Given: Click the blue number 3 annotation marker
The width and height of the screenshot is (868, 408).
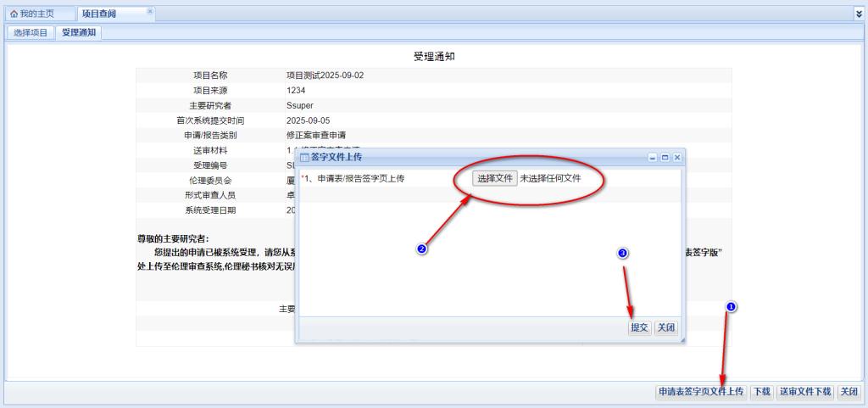Looking at the screenshot, I should (x=623, y=253).
